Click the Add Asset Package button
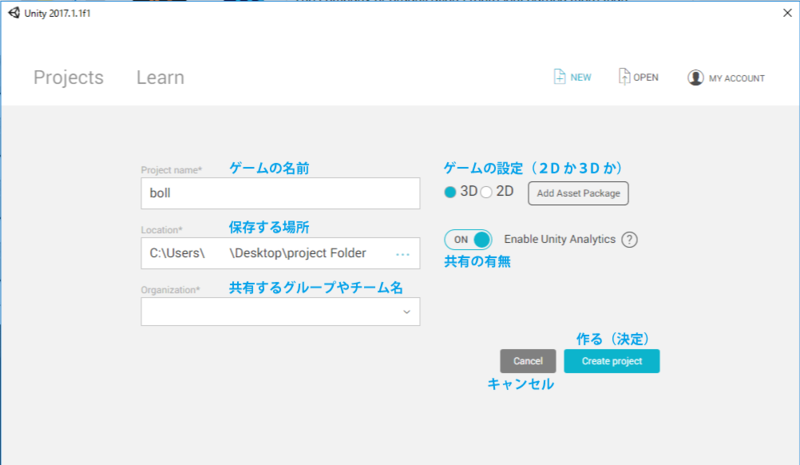 tap(578, 193)
